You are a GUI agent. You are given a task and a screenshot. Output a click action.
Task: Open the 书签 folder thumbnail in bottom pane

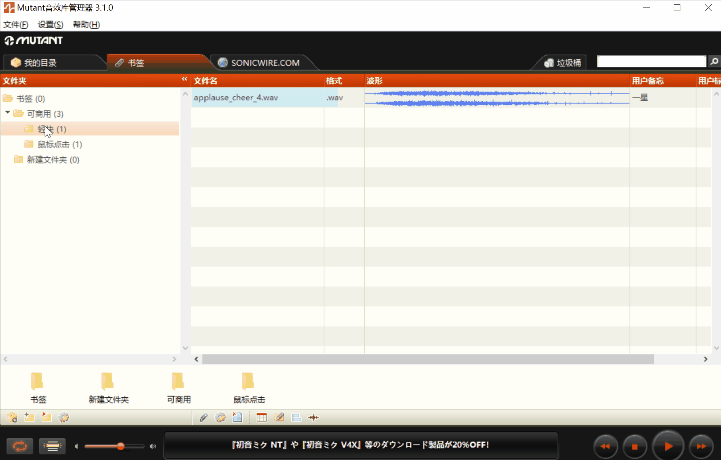pos(38,388)
